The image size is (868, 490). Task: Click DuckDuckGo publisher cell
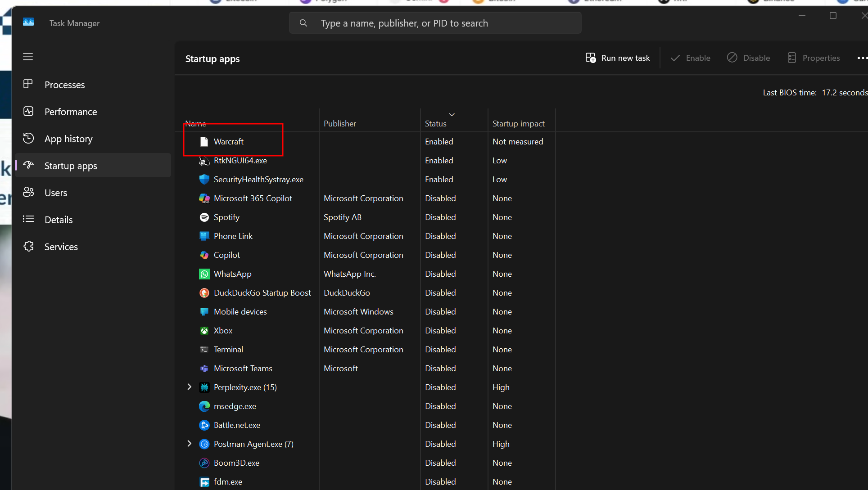coord(347,293)
